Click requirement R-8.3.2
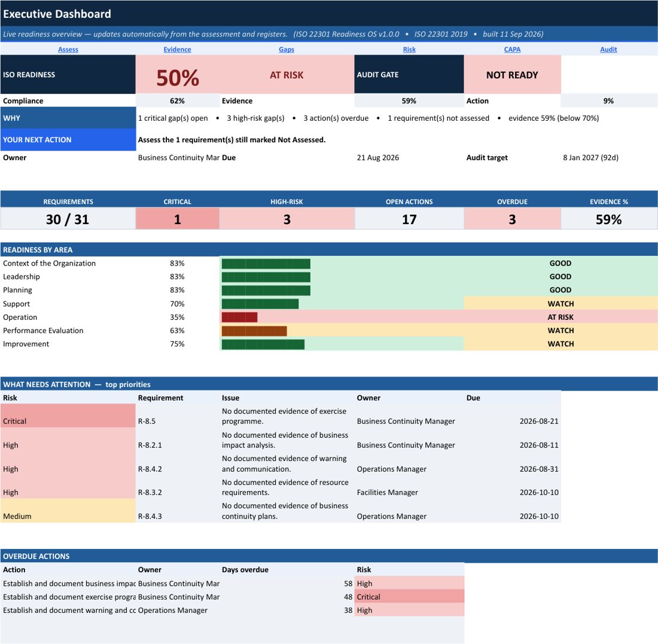This screenshot has height=644, width=658. (x=150, y=493)
